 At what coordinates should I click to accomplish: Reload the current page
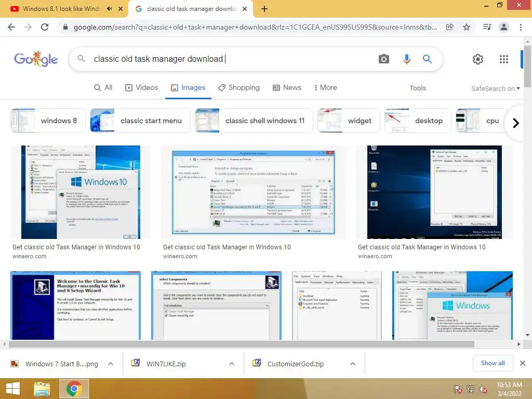coord(45,27)
